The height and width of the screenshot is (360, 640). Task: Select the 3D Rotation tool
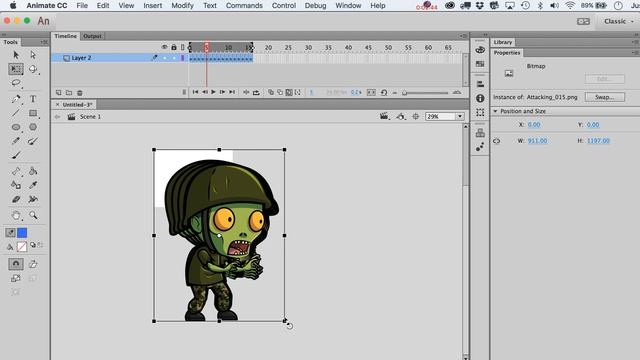tap(33, 69)
